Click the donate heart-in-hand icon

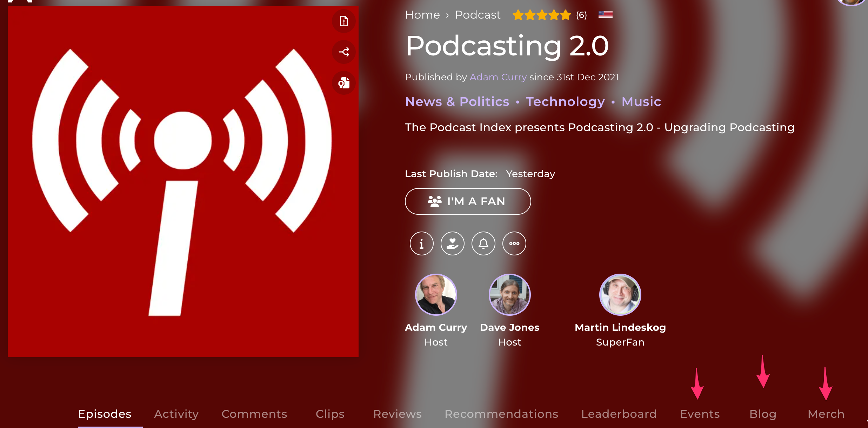click(452, 243)
